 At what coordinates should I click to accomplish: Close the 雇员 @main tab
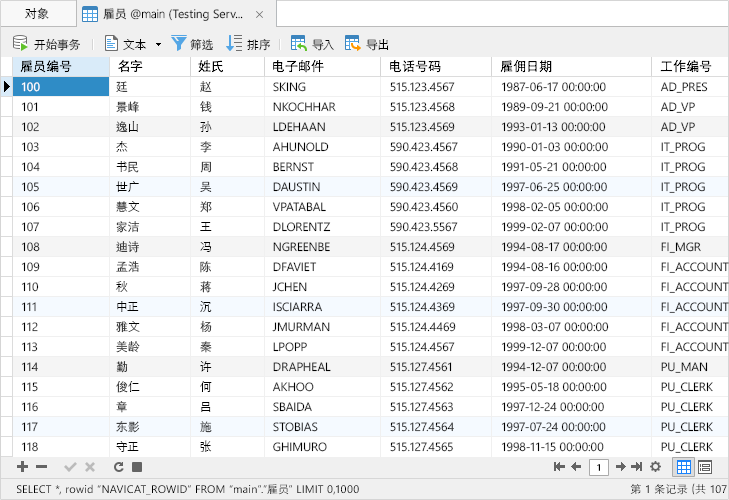click(x=259, y=15)
